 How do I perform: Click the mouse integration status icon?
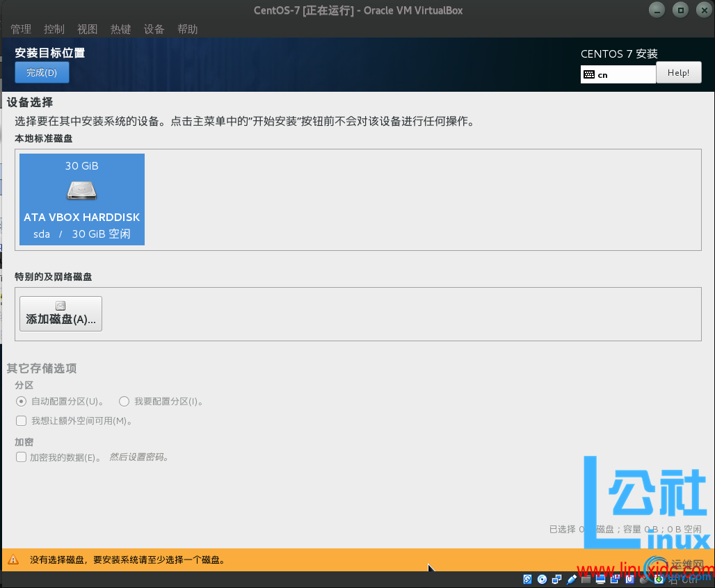[x=644, y=580]
